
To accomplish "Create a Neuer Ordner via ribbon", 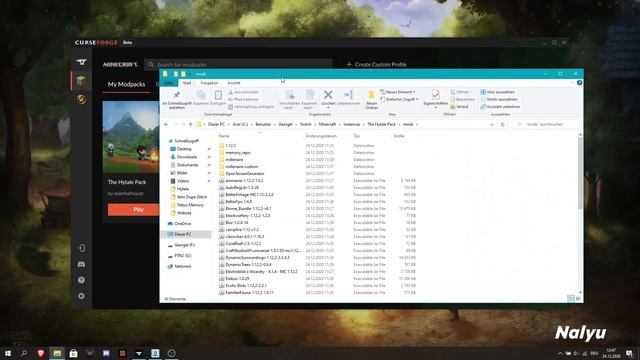I will pos(371,99).
